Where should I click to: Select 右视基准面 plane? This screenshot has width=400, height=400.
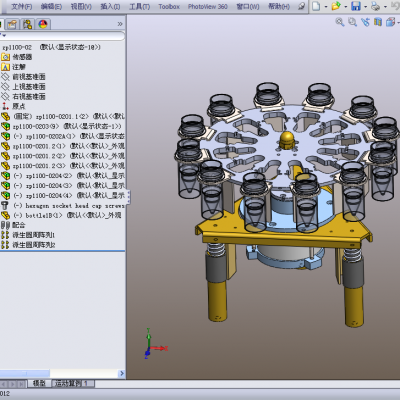[x=23, y=97]
